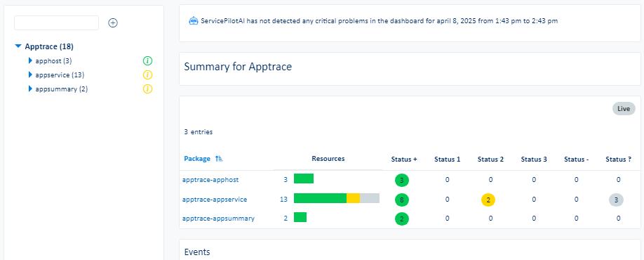Click the gray Status ? badge showing 3
The width and height of the screenshot is (644, 260).
(616, 200)
